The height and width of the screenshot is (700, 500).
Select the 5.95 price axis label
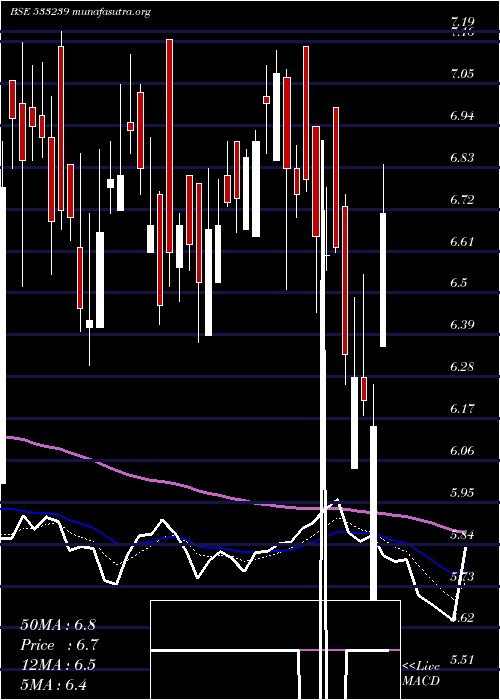click(462, 492)
